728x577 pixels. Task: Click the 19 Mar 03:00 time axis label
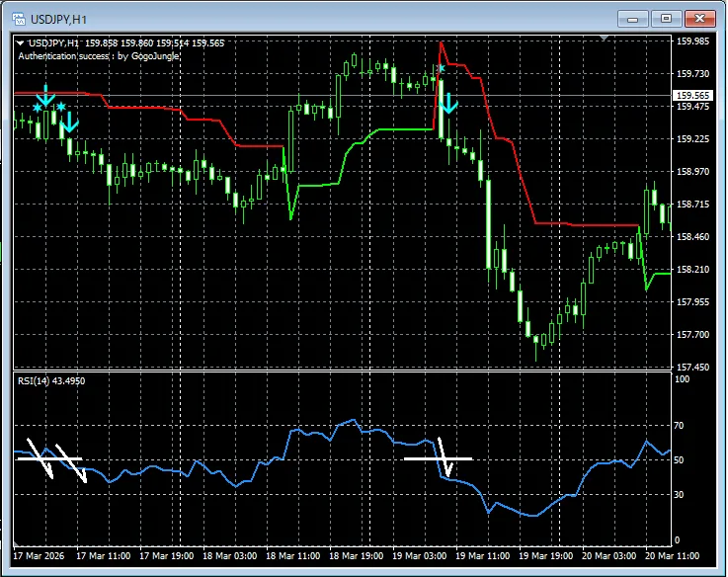click(x=420, y=556)
